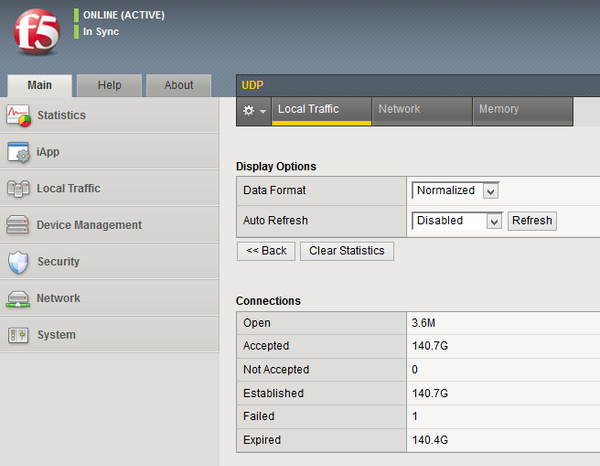Click the Network icon in sidebar

(x=19, y=298)
